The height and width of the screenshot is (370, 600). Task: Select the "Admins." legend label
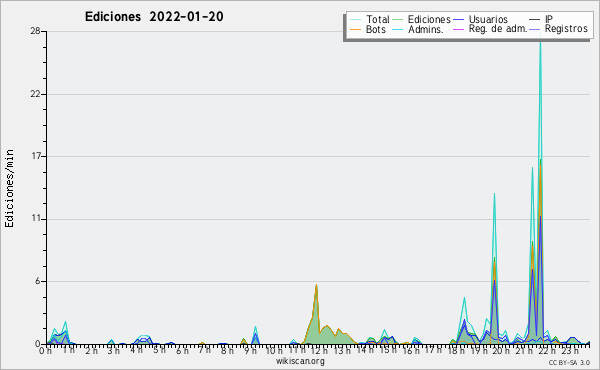[426, 29]
